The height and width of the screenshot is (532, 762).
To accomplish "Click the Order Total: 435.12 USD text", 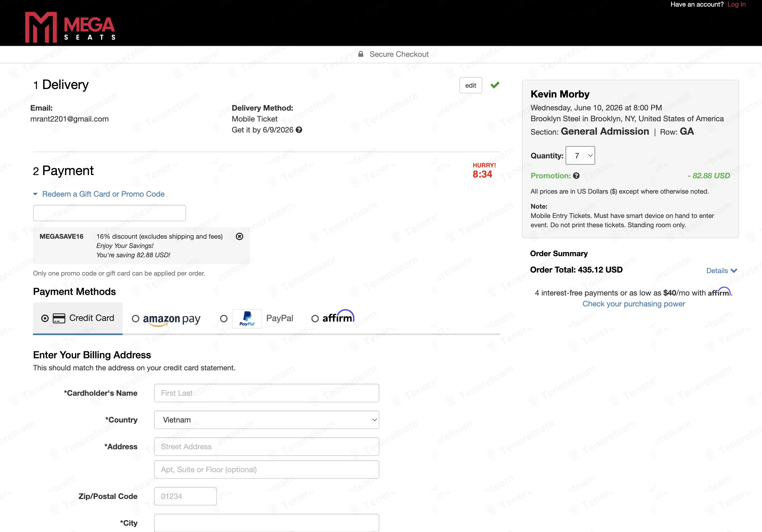I will (576, 270).
